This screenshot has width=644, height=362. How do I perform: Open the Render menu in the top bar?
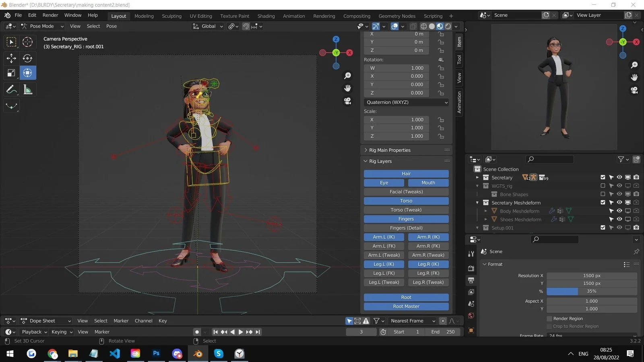pos(50,15)
